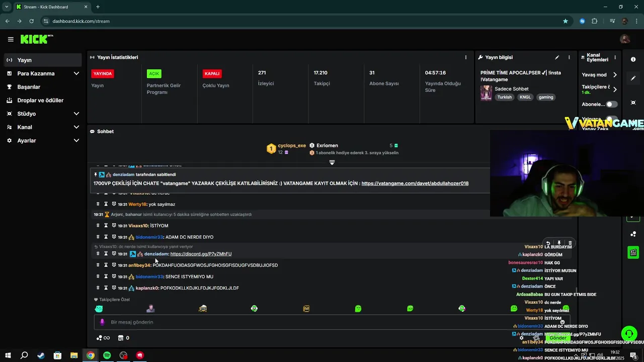644x362 pixels.
Task: Expand the Ayarlar sidebar section
Action: click(x=76, y=141)
